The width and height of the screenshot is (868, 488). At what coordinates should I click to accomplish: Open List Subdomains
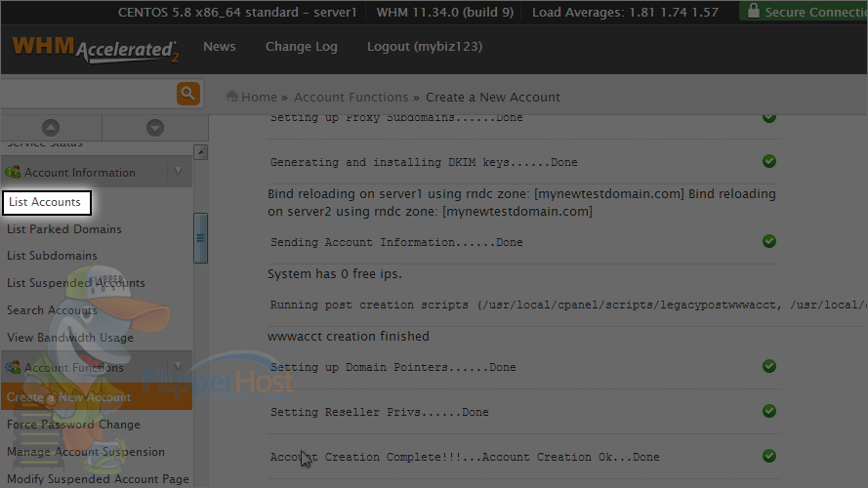(52, 256)
